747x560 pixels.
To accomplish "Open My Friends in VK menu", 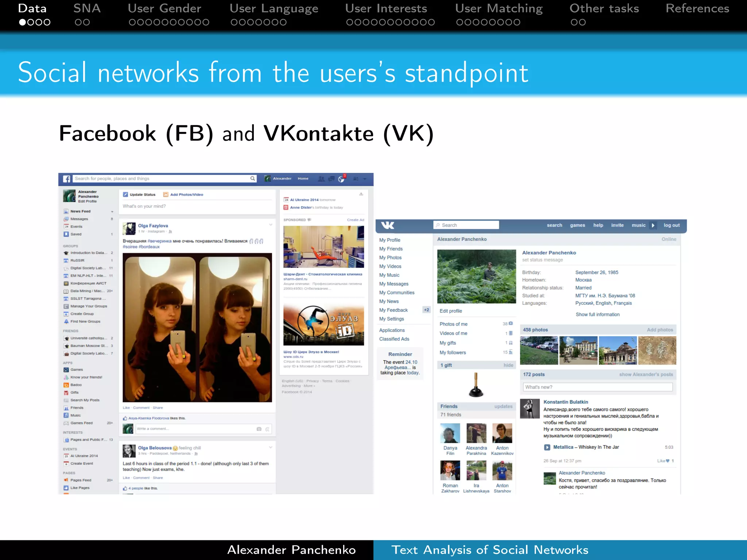I will (391, 249).
